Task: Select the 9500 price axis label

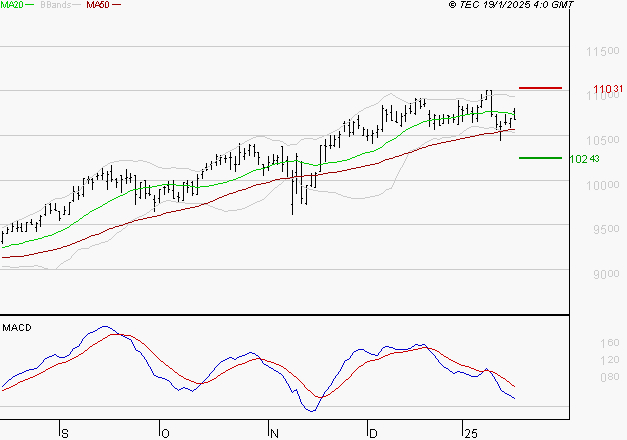Action: (598, 230)
